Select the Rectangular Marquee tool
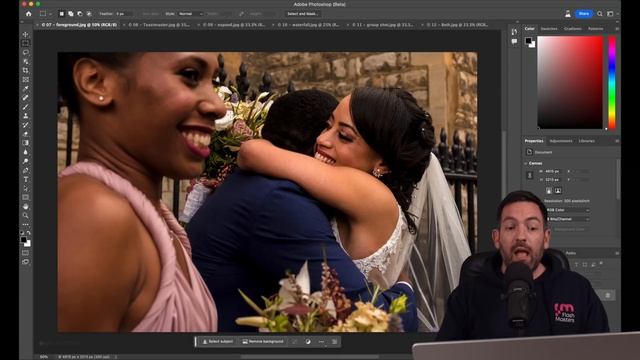This screenshot has height=360, width=640. click(26, 43)
